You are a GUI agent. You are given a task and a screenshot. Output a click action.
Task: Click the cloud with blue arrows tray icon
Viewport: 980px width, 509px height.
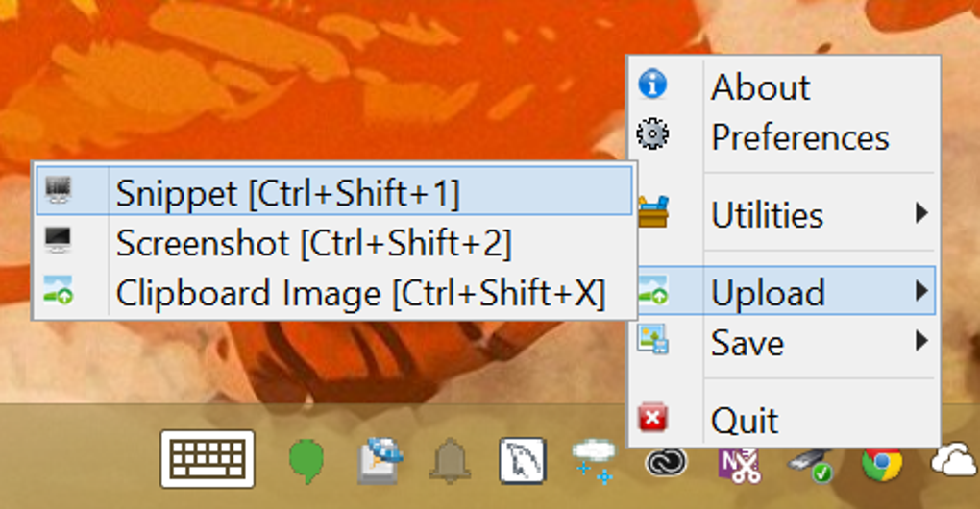593,461
